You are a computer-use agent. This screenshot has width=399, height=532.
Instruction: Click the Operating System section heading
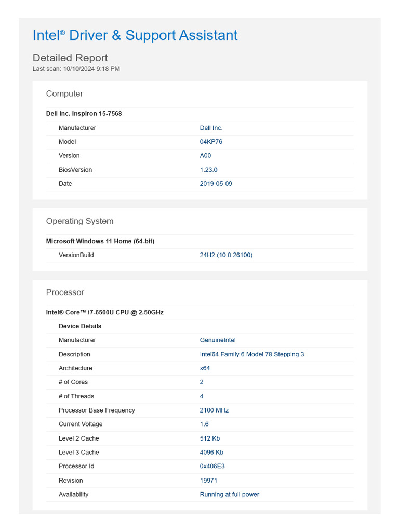pos(79,221)
